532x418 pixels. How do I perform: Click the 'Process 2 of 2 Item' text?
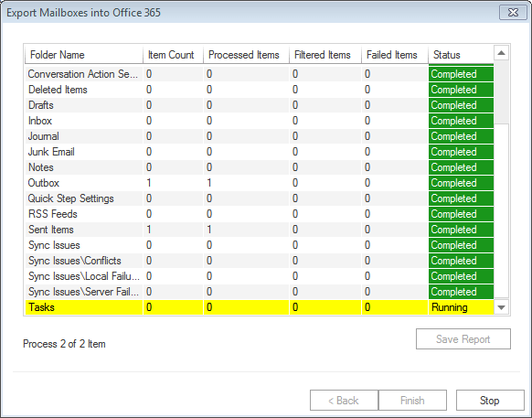pyautogui.click(x=64, y=344)
